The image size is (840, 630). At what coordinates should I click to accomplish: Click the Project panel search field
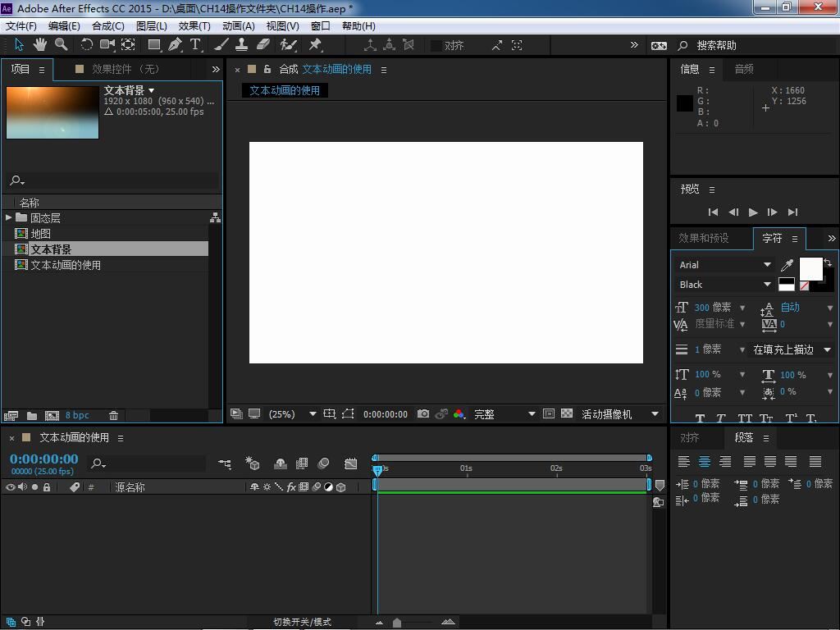pos(112,180)
